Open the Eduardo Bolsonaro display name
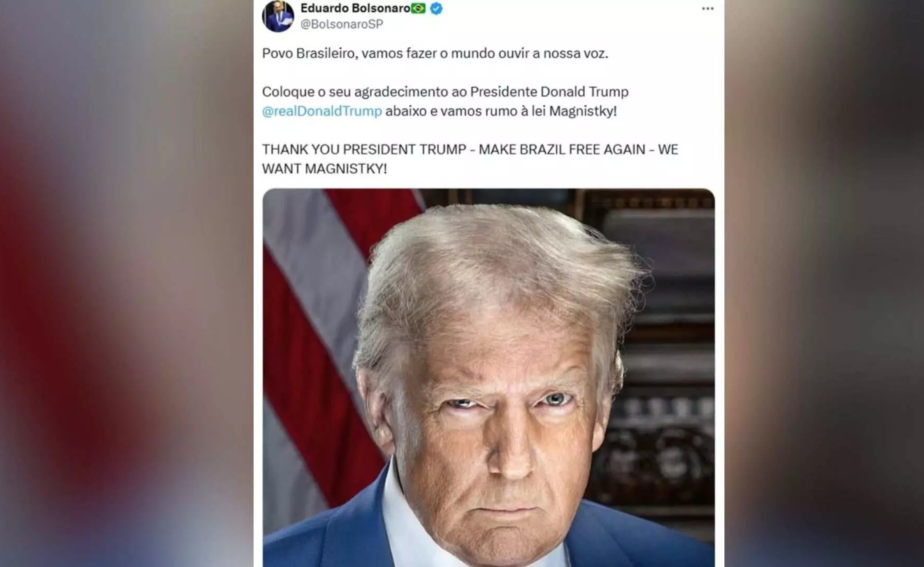 pyautogui.click(x=355, y=8)
